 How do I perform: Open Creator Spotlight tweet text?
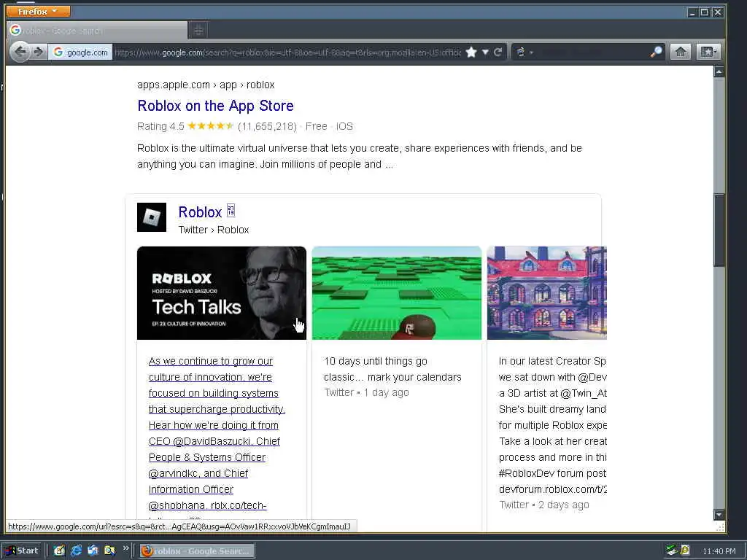553,425
